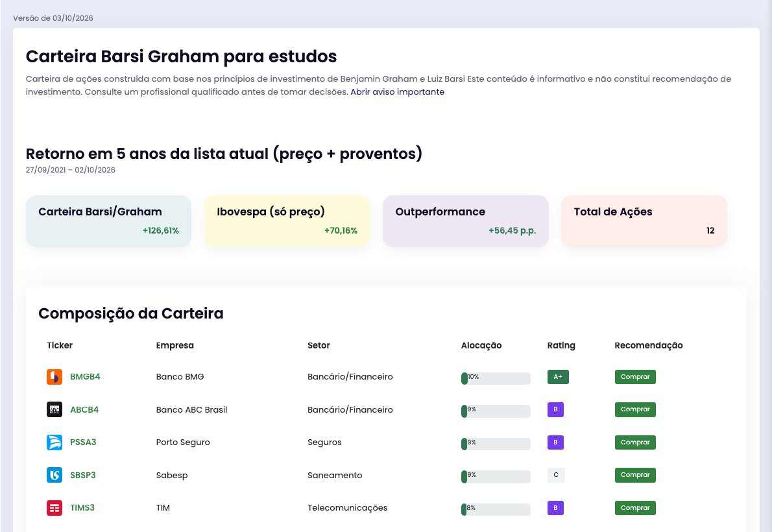Screen dimensions: 772x532
Task: Open the ABCB4 ticker link
Action: [84, 409]
